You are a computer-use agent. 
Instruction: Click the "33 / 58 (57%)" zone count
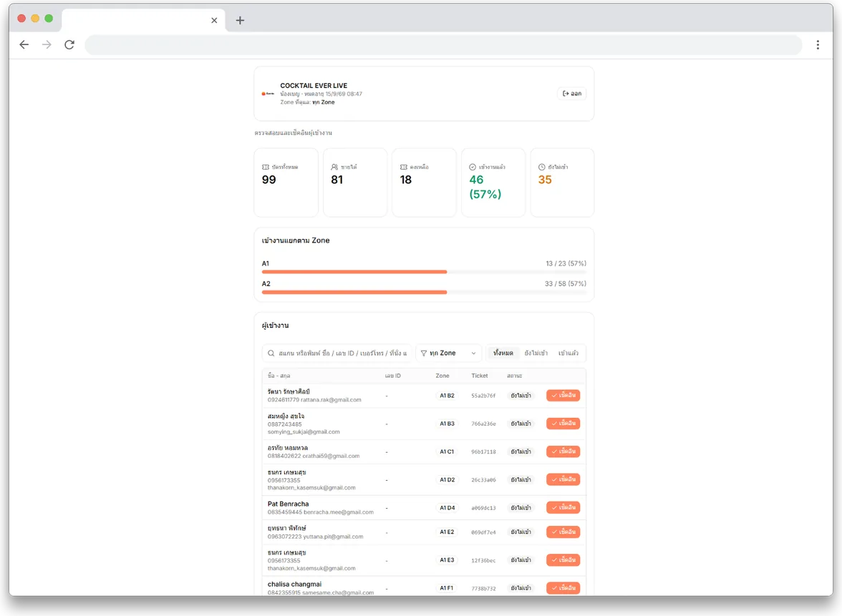(566, 284)
